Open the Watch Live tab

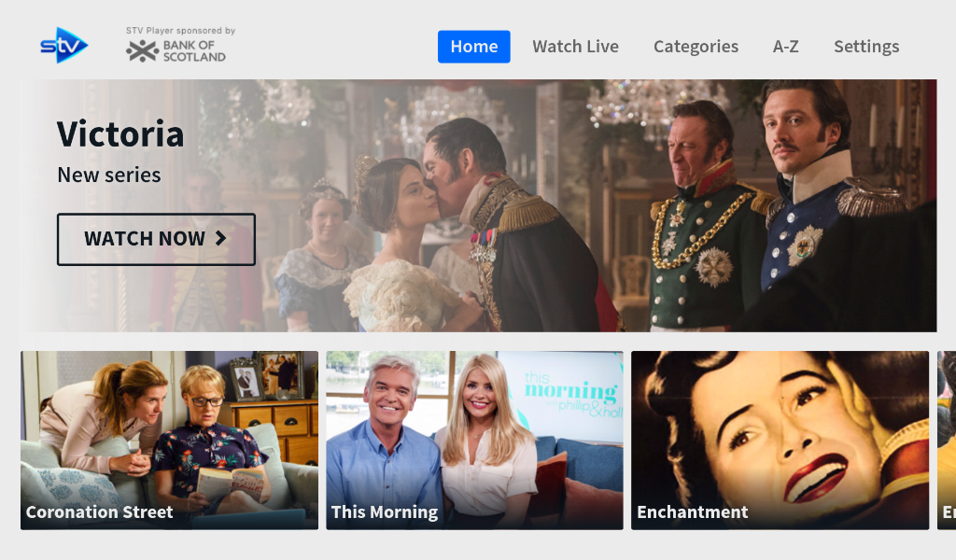click(575, 47)
